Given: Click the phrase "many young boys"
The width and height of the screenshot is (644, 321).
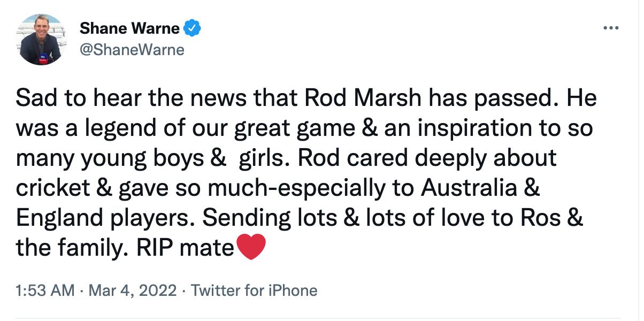Looking at the screenshot, I should point(108,159).
